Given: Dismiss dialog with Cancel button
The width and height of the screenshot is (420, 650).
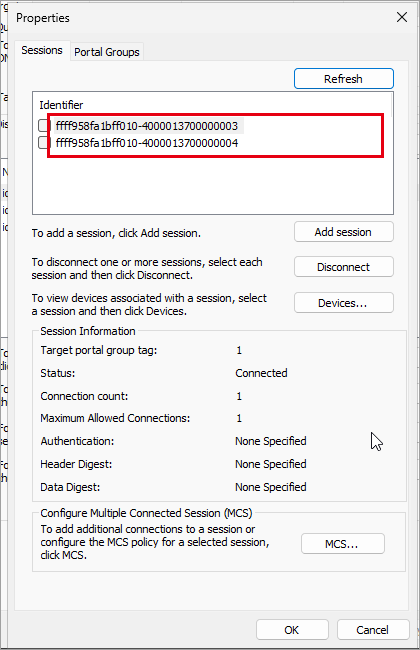Looking at the screenshot, I should 373,630.
